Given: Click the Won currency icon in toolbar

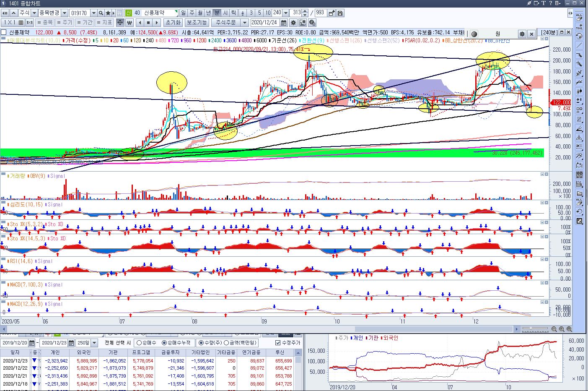Looking at the screenshot, I should click(130, 23).
